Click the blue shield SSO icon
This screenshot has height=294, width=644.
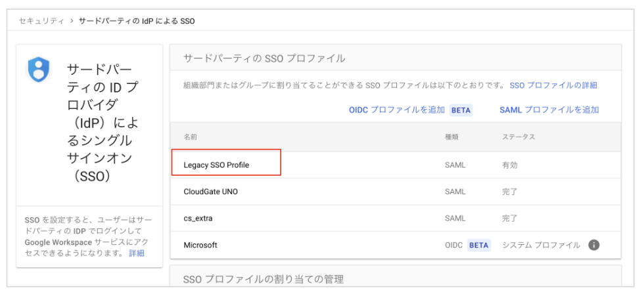coord(38,70)
